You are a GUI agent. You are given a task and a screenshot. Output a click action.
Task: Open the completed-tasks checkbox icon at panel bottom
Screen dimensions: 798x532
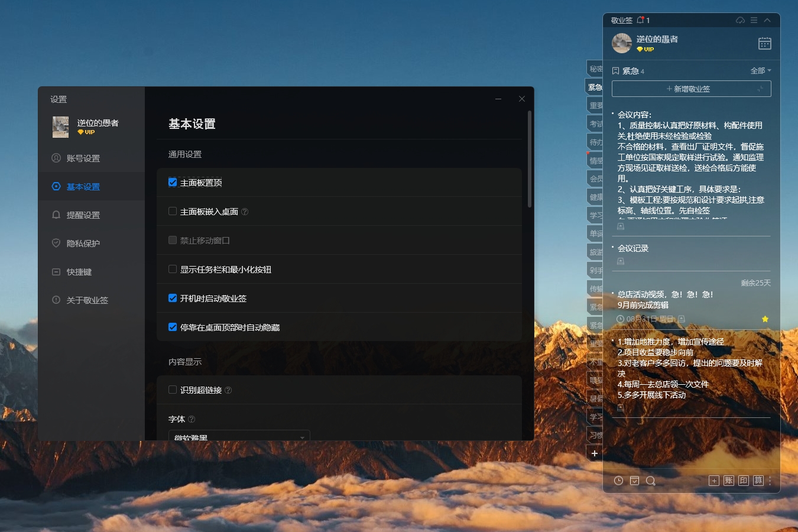[x=634, y=481]
